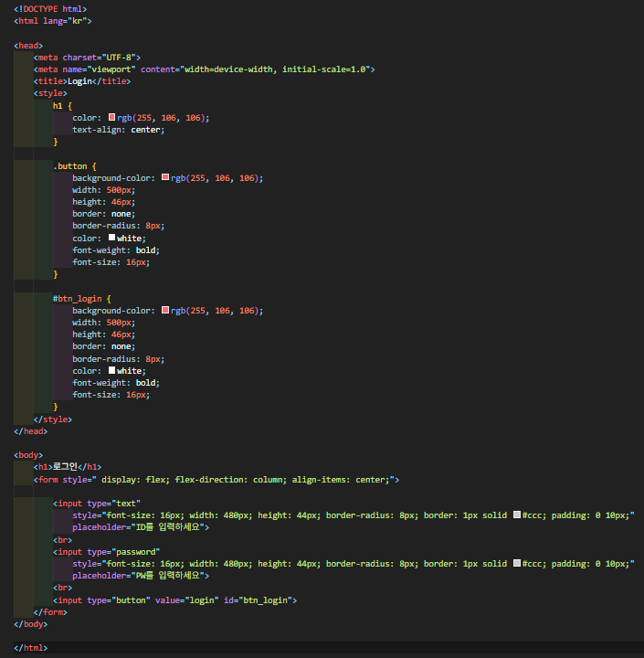Click the meta viewport content line
Image resolution: width=644 pixels, height=658 pixels.
click(205, 69)
